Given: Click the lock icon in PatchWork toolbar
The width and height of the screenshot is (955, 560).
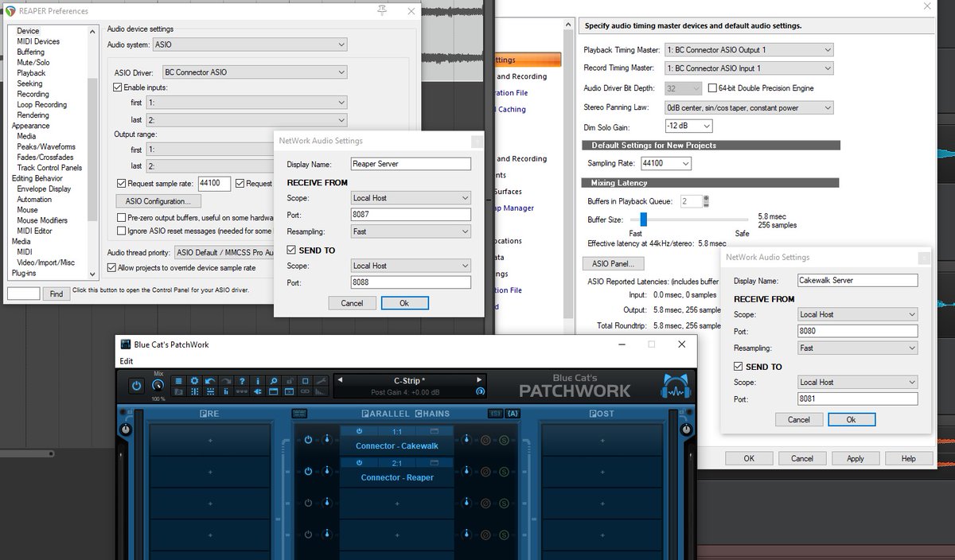Looking at the screenshot, I should (290, 381).
